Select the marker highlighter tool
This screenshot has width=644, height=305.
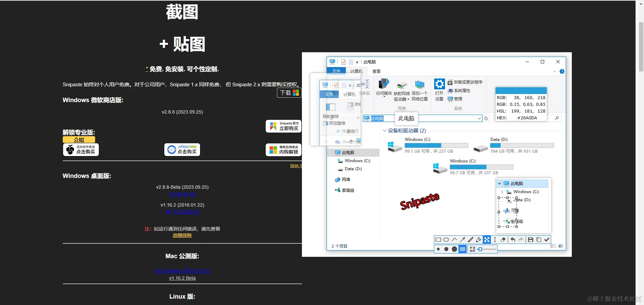point(479,240)
